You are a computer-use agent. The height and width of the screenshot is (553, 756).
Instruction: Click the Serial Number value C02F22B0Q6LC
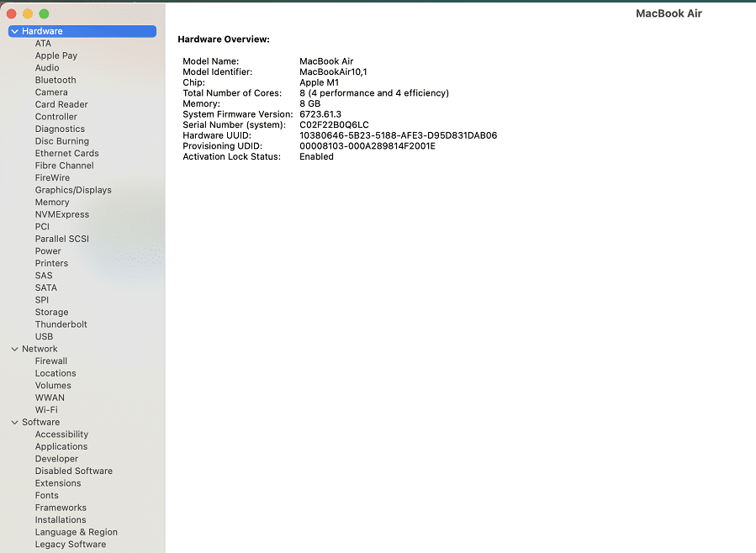click(334, 125)
